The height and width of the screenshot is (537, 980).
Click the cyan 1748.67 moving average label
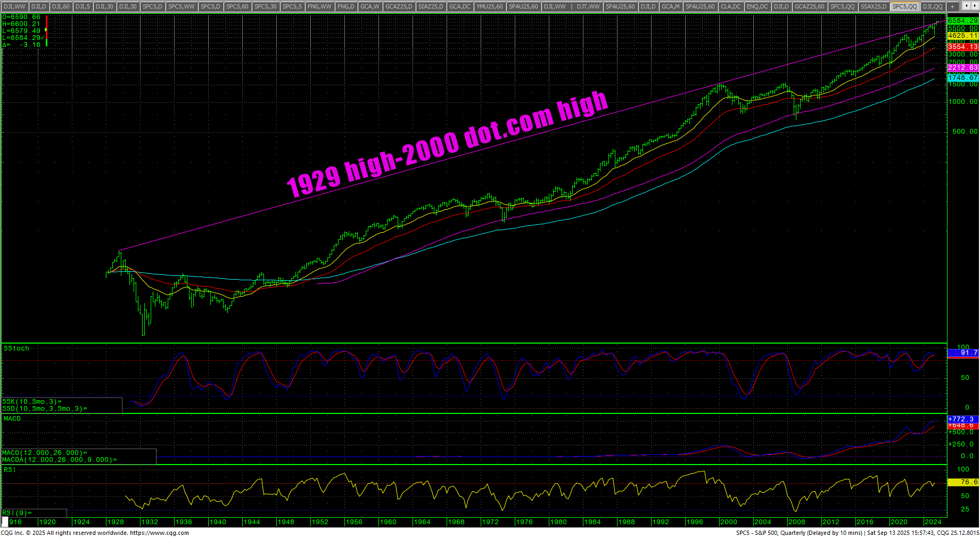962,78
